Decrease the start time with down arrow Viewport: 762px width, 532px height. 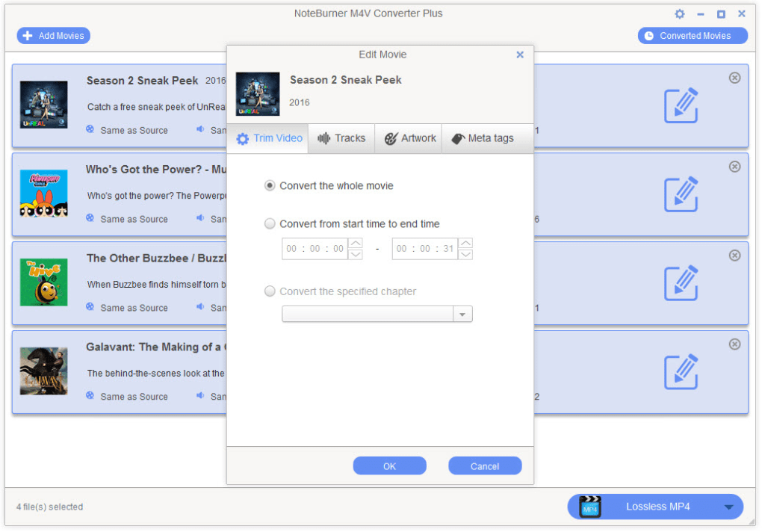click(x=356, y=255)
